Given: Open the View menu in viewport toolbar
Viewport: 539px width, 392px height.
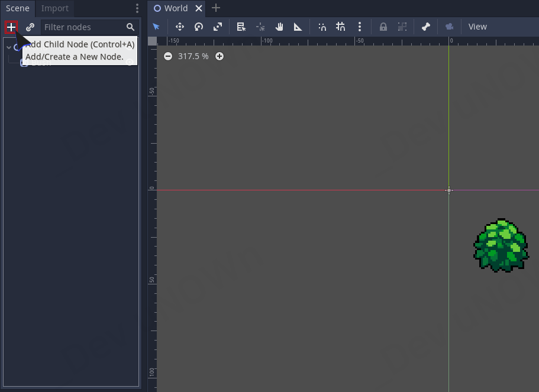Looking at the screenshot, I should coord(477,27).
